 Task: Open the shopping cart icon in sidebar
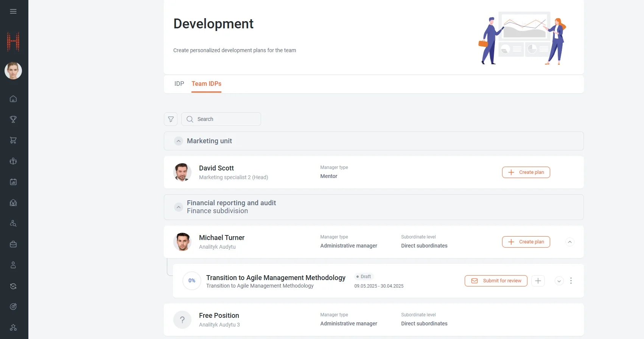click(x=13, y=140)
